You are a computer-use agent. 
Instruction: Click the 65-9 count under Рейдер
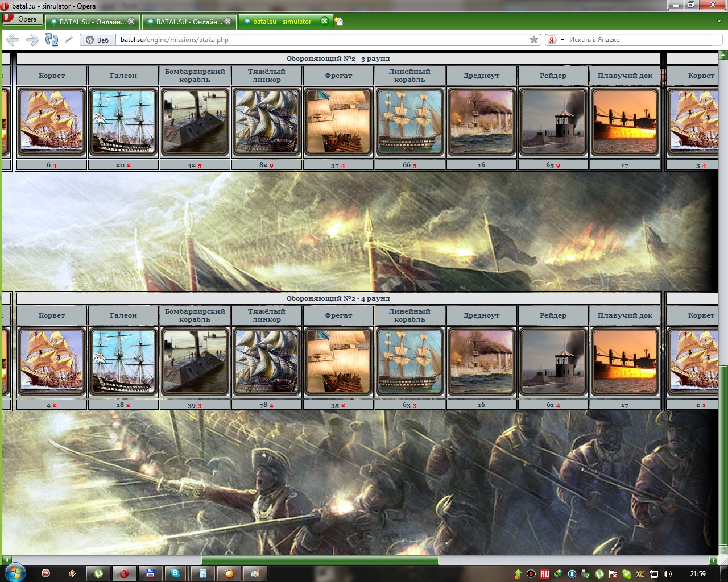coord(553,165)
